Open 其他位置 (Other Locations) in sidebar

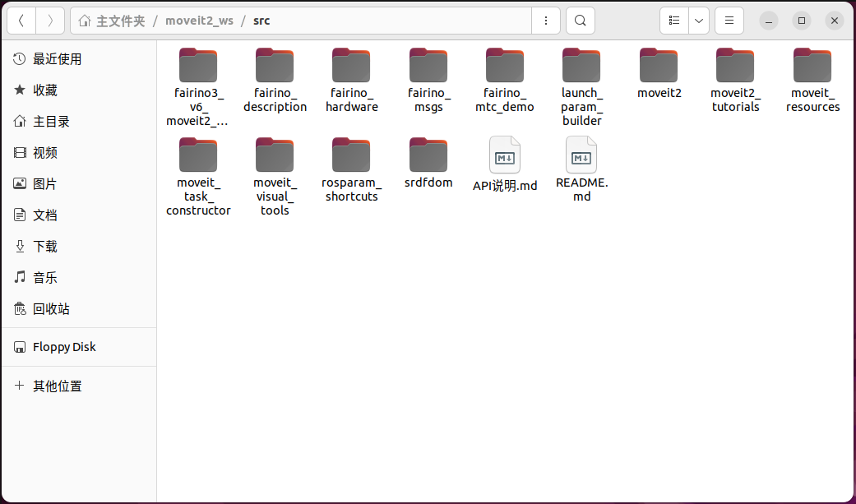79,386
